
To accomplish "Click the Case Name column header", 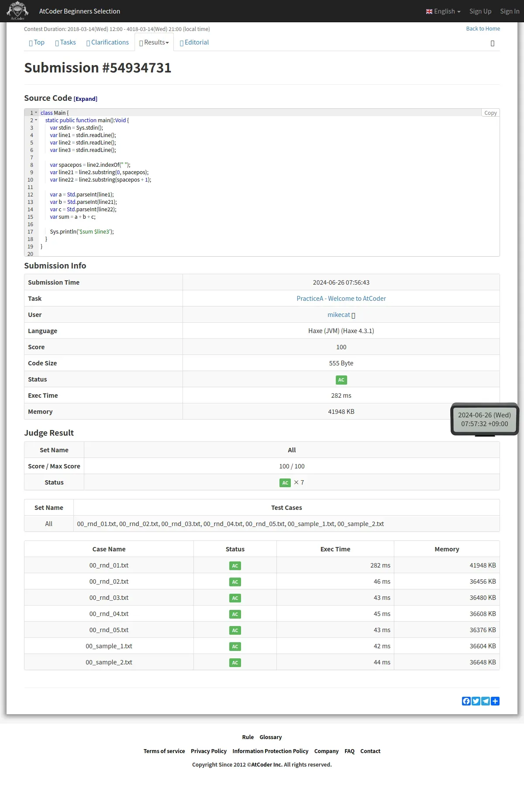I will pos(109,549).
